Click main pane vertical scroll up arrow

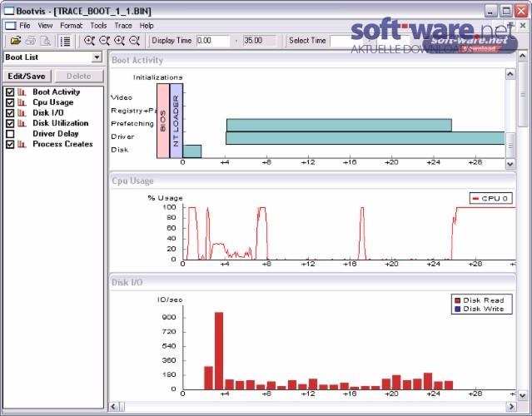523,55
